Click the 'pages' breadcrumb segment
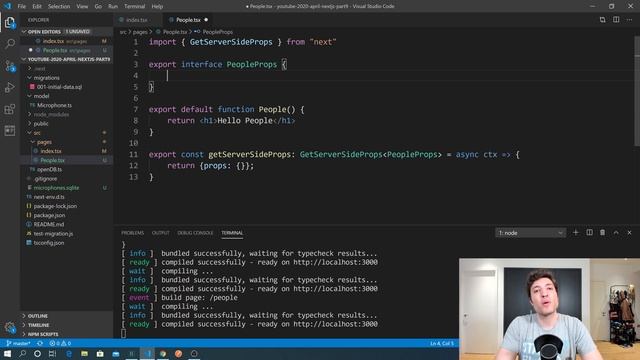Image resolution: width=640 pixels, height=360 pixels. click(140, 32)
